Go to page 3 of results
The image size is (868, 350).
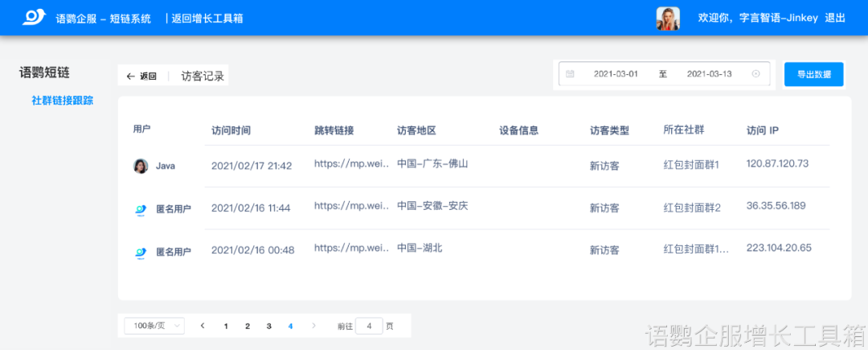(269, 326)
